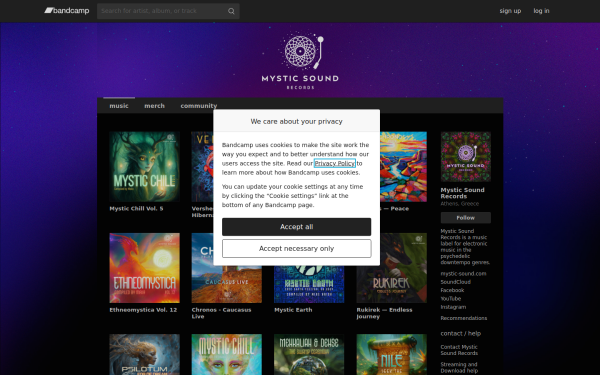Open the Psilotum album cover
The image size is (600, 375).
[x=144, y=354]
